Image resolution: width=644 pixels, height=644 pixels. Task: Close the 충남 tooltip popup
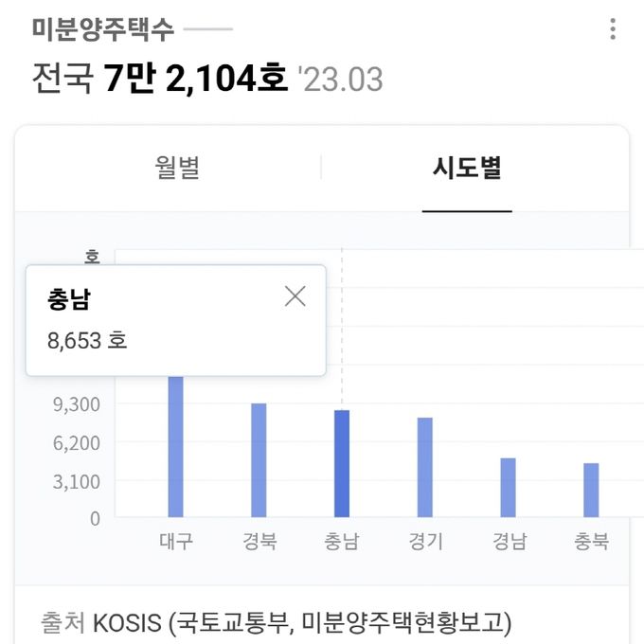pyautogui.click(x=295, y=296)
